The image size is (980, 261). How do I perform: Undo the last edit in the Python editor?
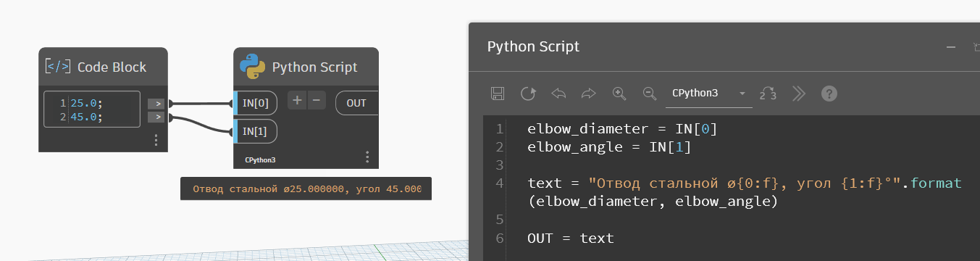558,94
